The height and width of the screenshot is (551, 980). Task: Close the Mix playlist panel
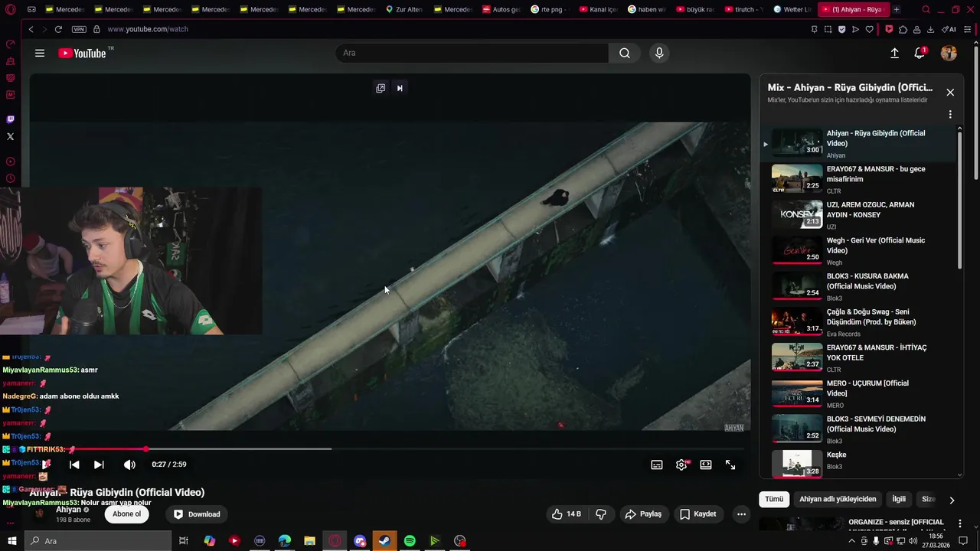pos(950,93)
